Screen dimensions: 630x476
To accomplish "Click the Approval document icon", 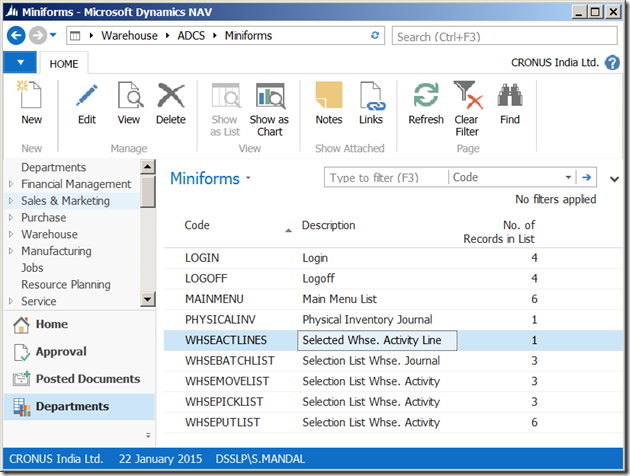I will [21, 352].
